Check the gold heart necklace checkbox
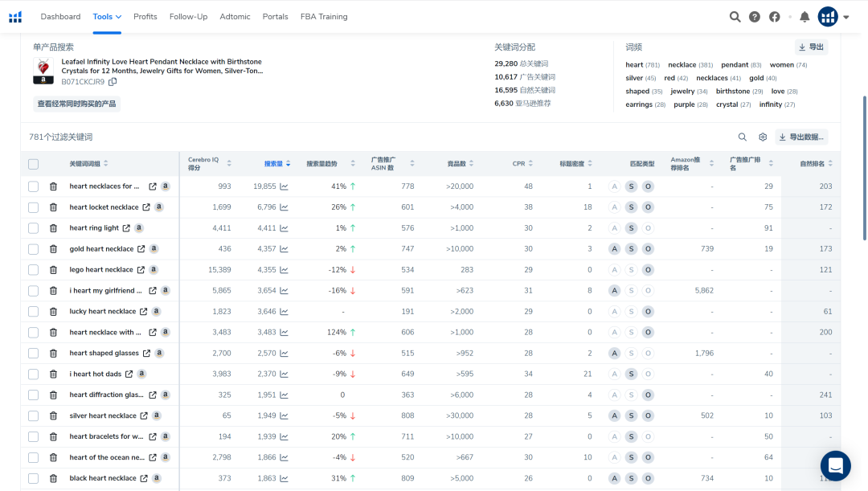 (33, 249)
